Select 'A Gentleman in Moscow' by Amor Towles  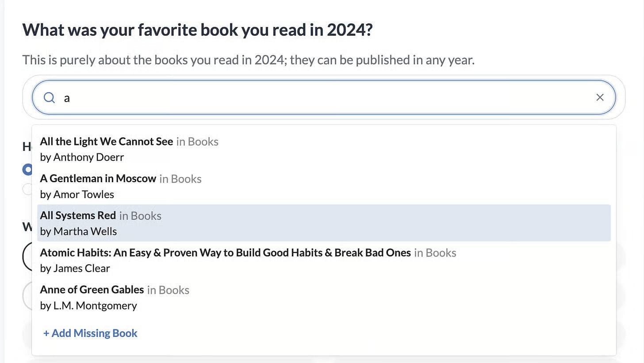tap(98, 179)
